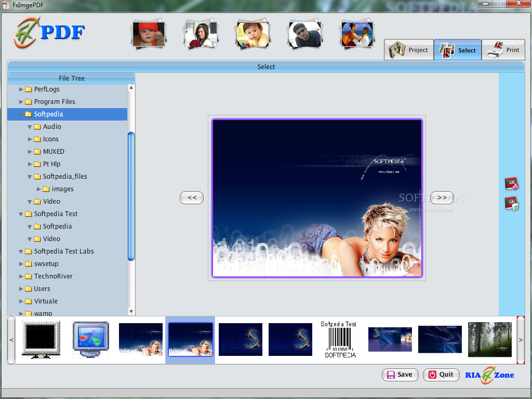Click the Quit button
The width and height of the screenshot is (532, 399).
click(441, 375)
